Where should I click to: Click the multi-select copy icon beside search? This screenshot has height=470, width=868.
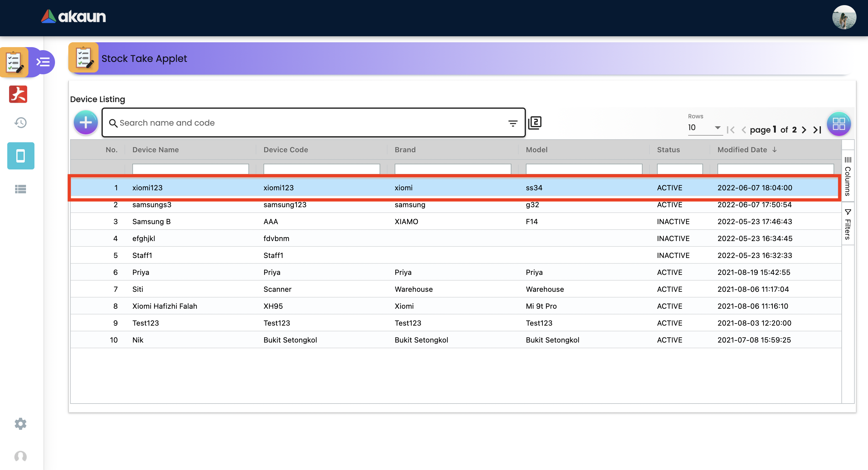pos(535,123)
